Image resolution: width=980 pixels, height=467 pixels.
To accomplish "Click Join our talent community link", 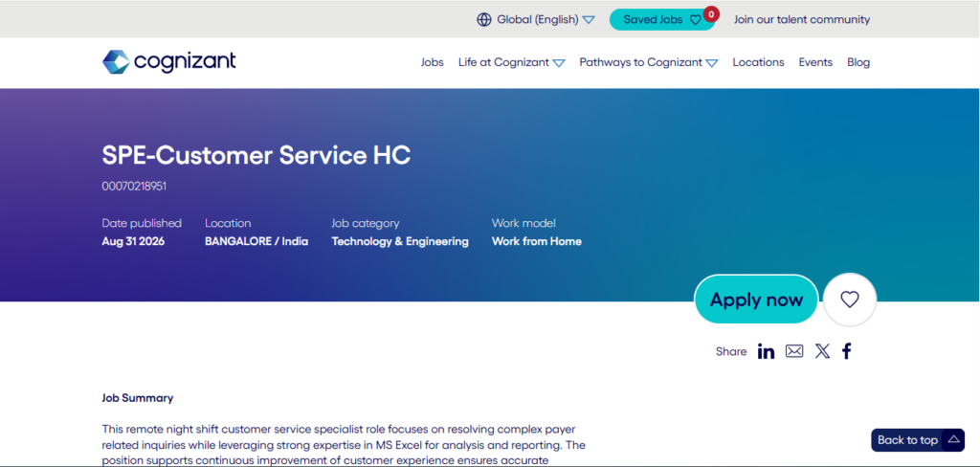I will (802, 19).
